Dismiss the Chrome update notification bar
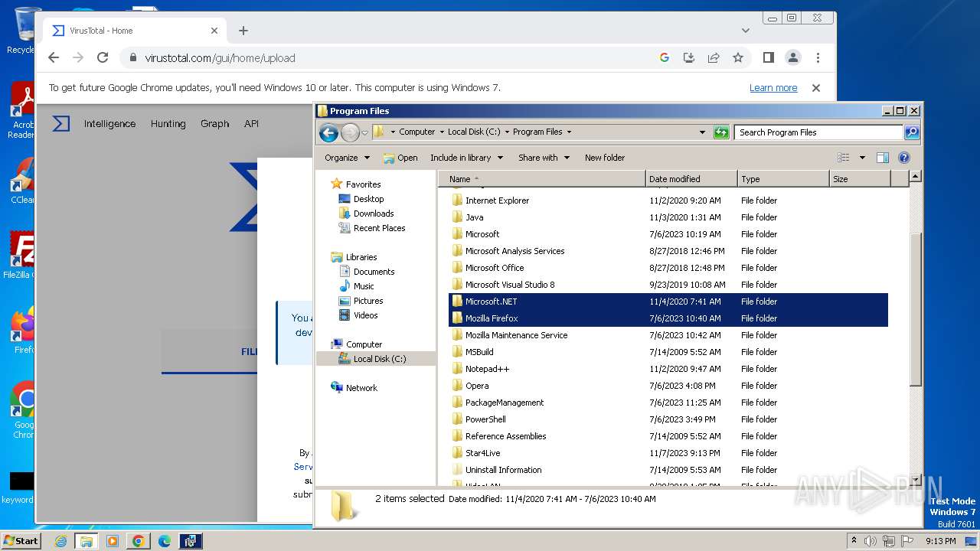 (x=816, y=88)
